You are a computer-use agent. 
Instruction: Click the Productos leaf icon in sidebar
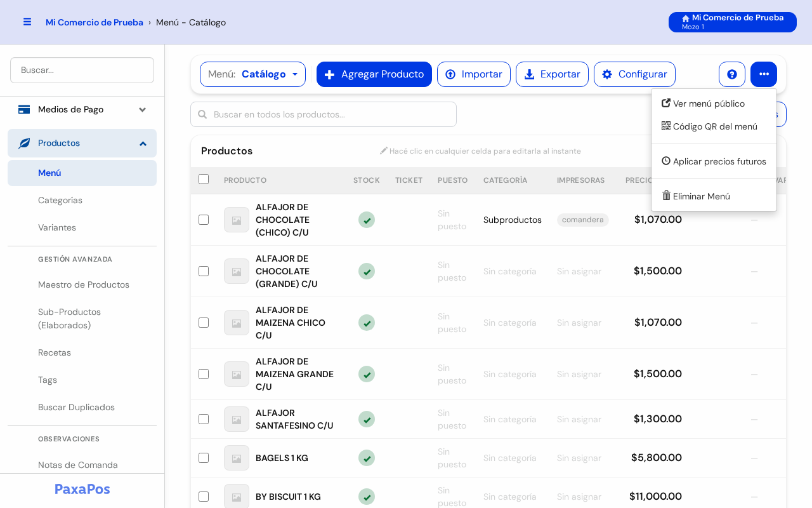tap(24, 143)
